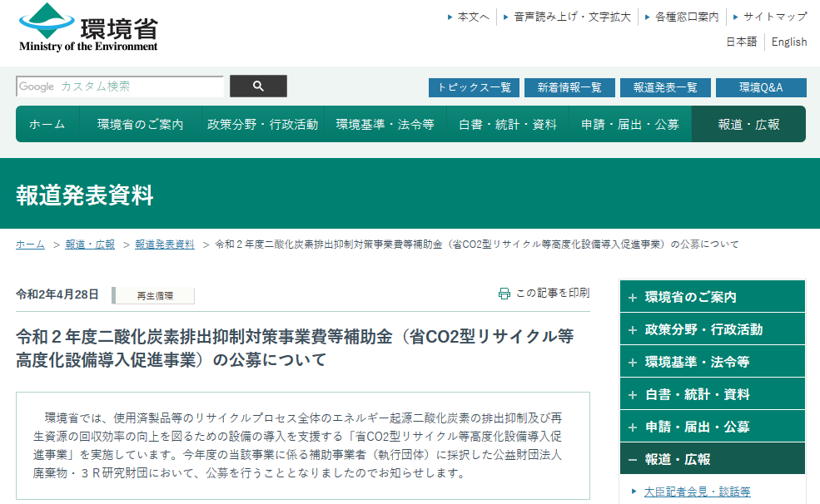The image size is (820, 504).
Task: Expand the 政策分野・行政活動 sidebar section
Action: tap(633, 329)
